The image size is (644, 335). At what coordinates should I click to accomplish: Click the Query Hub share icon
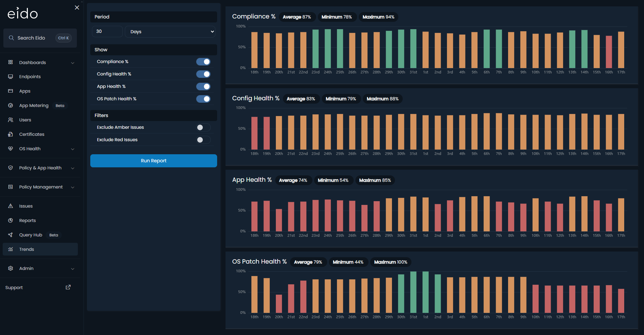(x=10, y=235)
